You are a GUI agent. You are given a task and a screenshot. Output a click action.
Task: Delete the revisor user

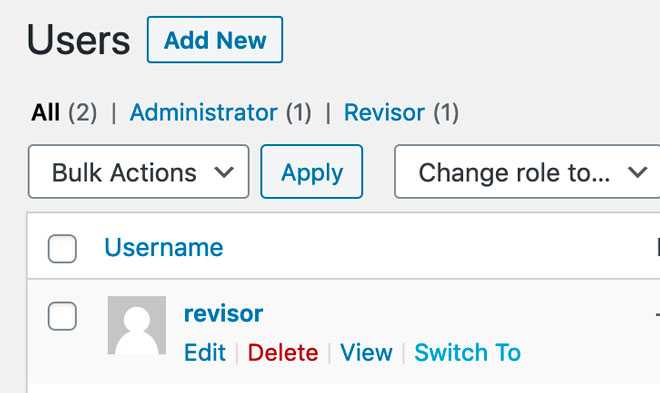click(283, 353)
